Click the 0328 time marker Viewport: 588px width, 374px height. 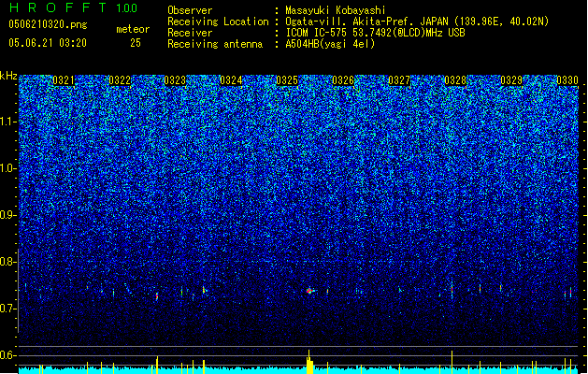pos(455,80)
